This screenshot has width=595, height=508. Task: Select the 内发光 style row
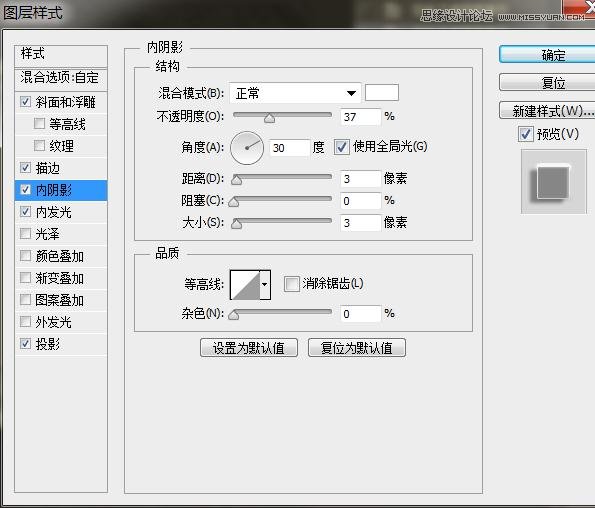61,211
